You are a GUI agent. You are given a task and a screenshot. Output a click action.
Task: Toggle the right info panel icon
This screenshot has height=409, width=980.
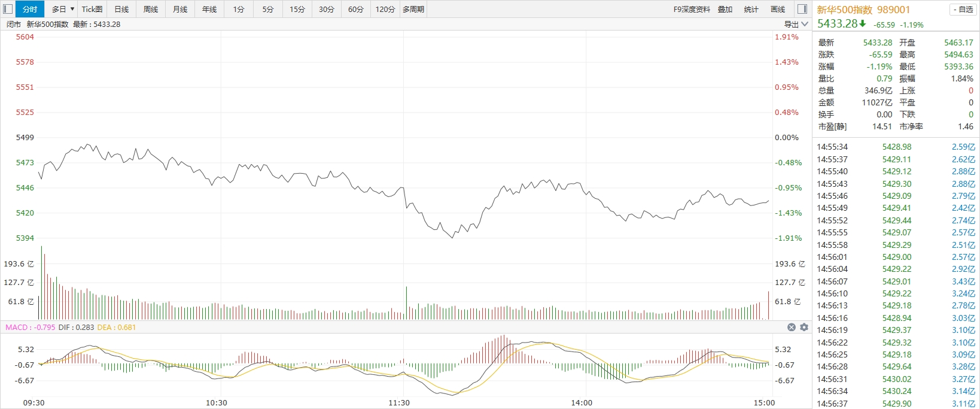pyautogui.click(x=803, y=9)
